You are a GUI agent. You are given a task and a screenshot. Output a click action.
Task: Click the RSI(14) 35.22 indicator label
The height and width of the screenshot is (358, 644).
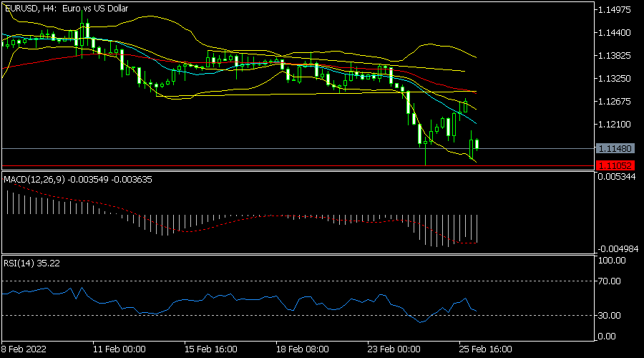[x=31, y=263]
